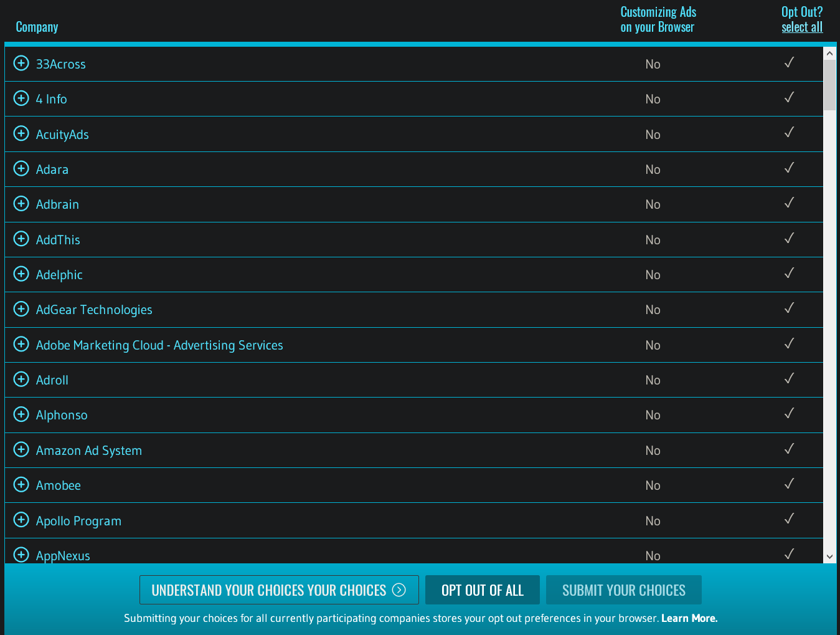840x635 pixels.
Task: Click the AppNexus company name
Action: tap(63, 556)
